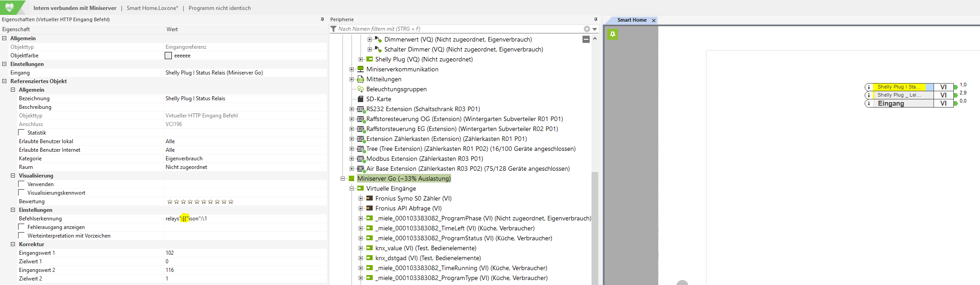Click info icon on the Eingang block
Viewport: 980px width, 285px height.
(x=869, y=103)
